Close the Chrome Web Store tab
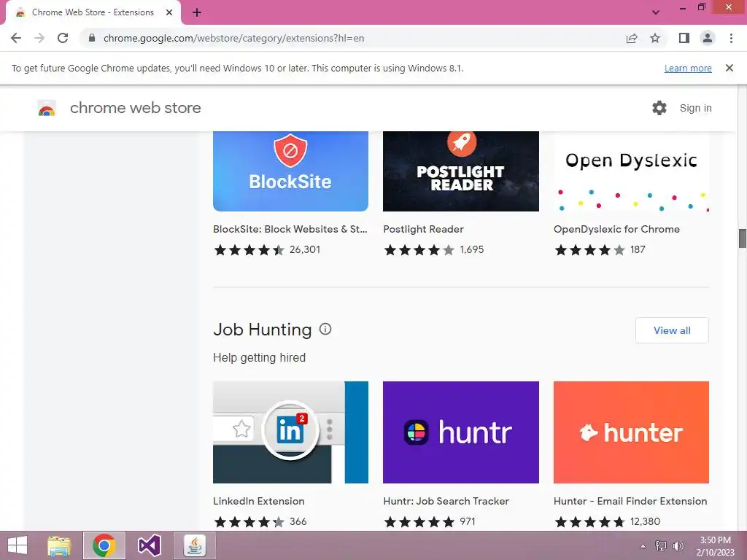This screenshot has width=747, height=560. click(169, 12)
